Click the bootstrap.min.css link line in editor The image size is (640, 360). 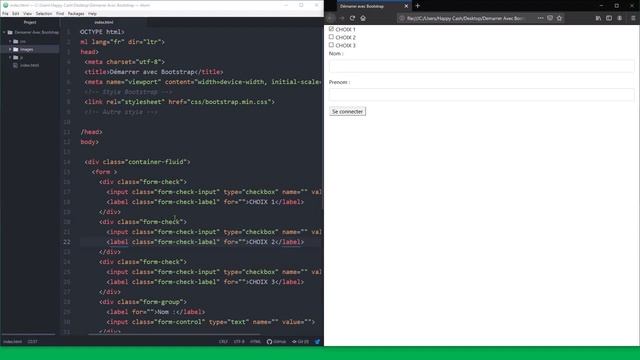(x=180, y=102)
